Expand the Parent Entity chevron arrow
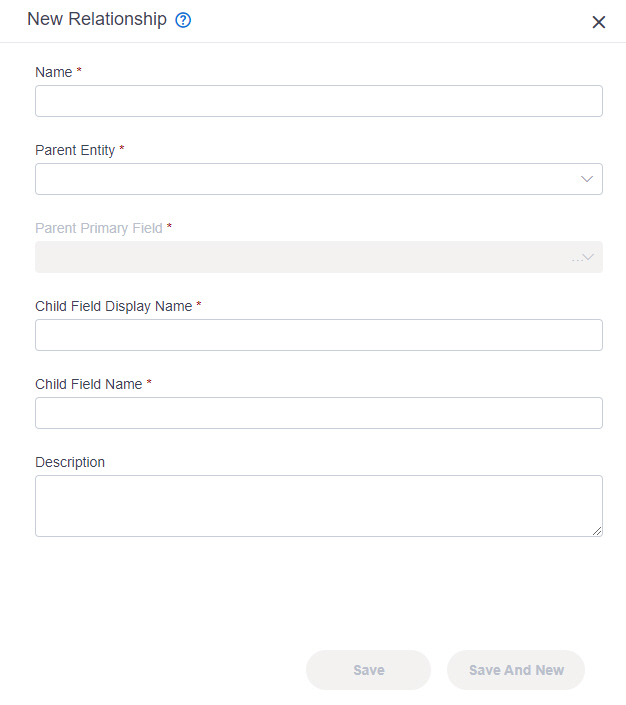This screenshot has height=705, width=626. 587,179
